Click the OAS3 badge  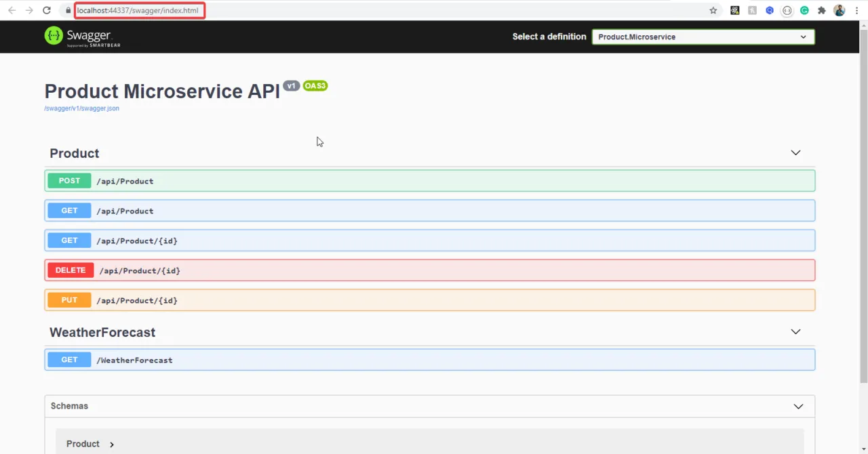click(x=315, y=85)
